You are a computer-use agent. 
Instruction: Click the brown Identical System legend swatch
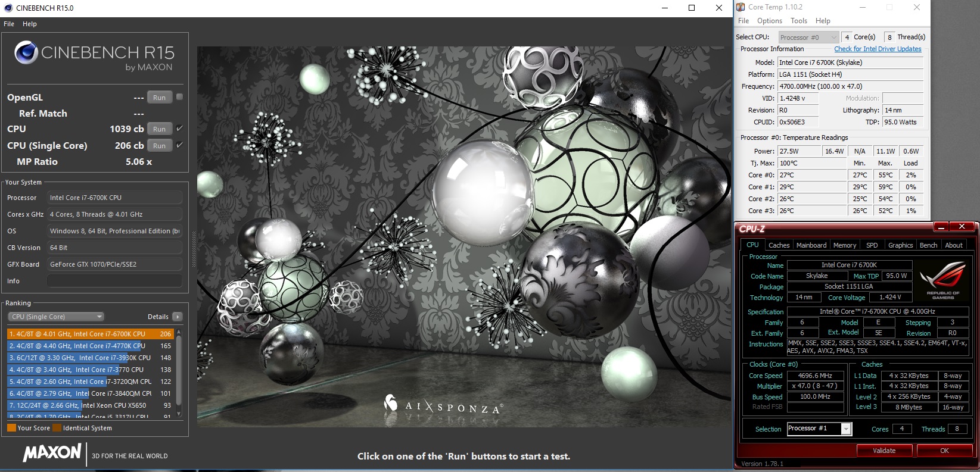click(57, 428)
